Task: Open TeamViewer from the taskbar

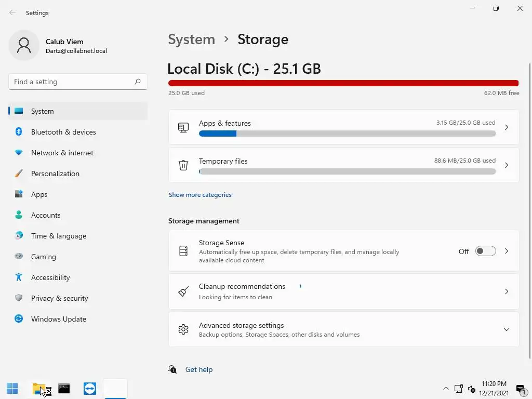Action: [90, 389]
